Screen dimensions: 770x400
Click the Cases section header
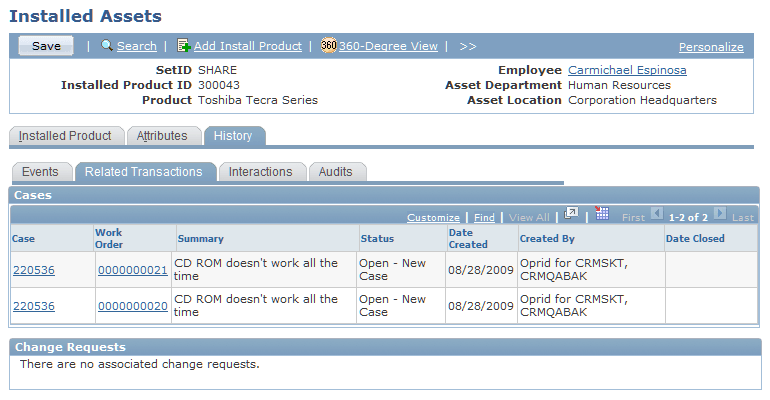pyautogui.click(x=384, y=195)
